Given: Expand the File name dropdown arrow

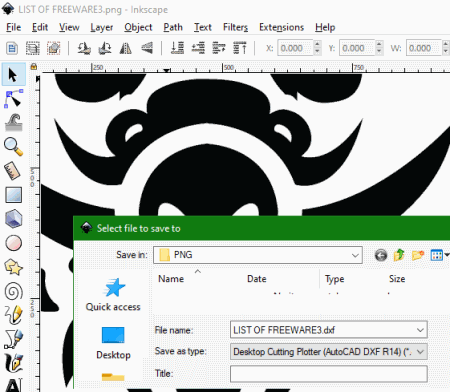Looking at the screenshot, I should pyautogui.click(x=420, y=330).
